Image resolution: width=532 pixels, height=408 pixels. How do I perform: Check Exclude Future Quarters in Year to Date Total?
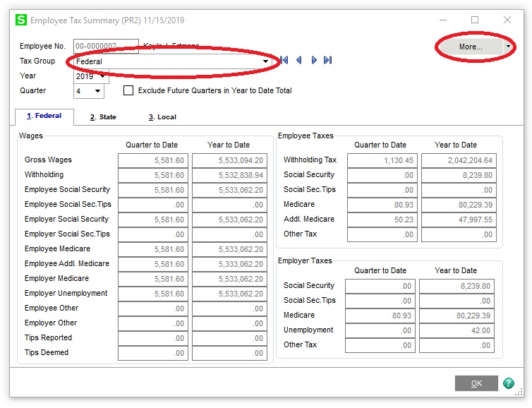[x=128, y=90]
